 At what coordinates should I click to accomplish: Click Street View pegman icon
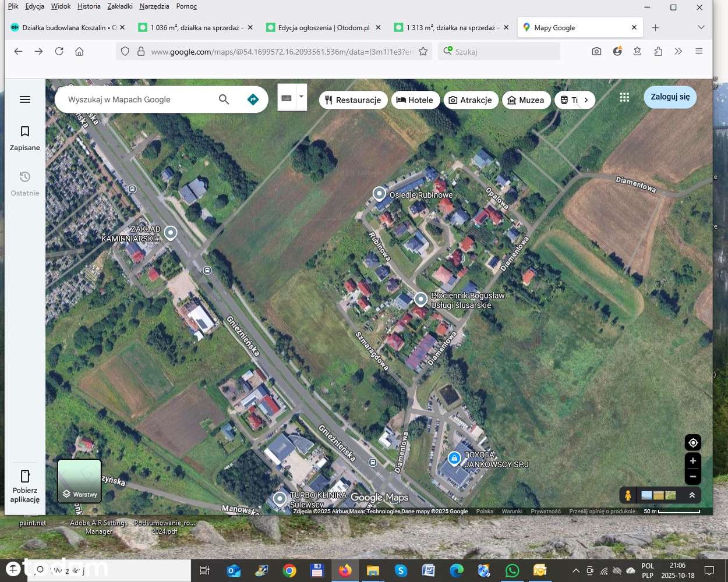click(628, 495)
